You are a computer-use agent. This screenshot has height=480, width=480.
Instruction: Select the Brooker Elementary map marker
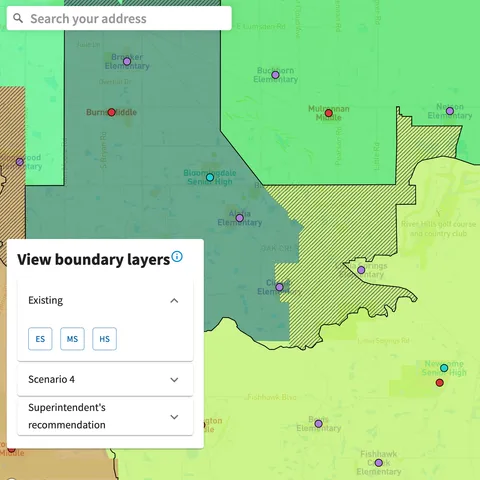[x=127, y=61]
